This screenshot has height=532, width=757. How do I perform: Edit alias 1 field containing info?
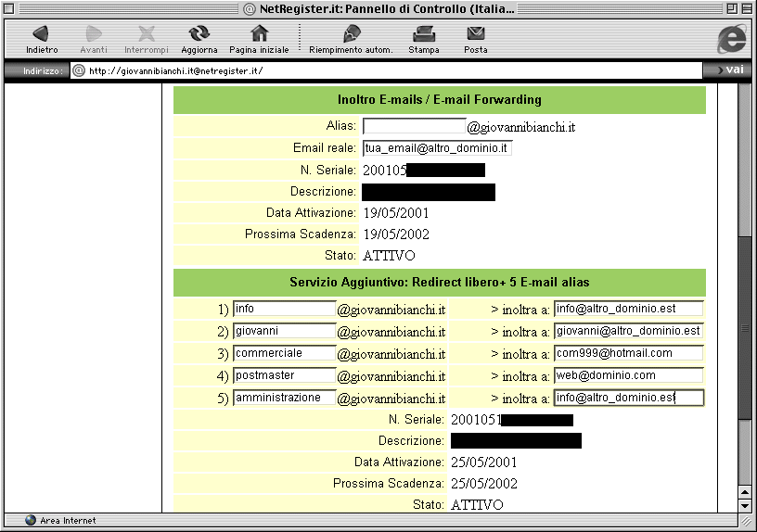coord(285,309)
